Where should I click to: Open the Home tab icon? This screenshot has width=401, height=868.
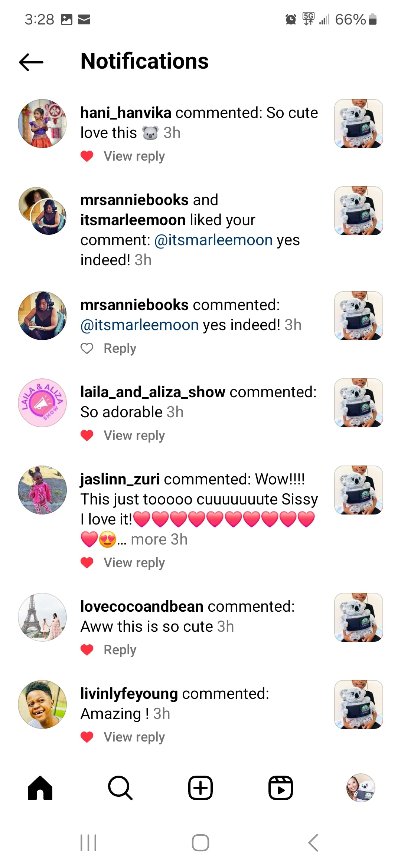coord(40,788)
